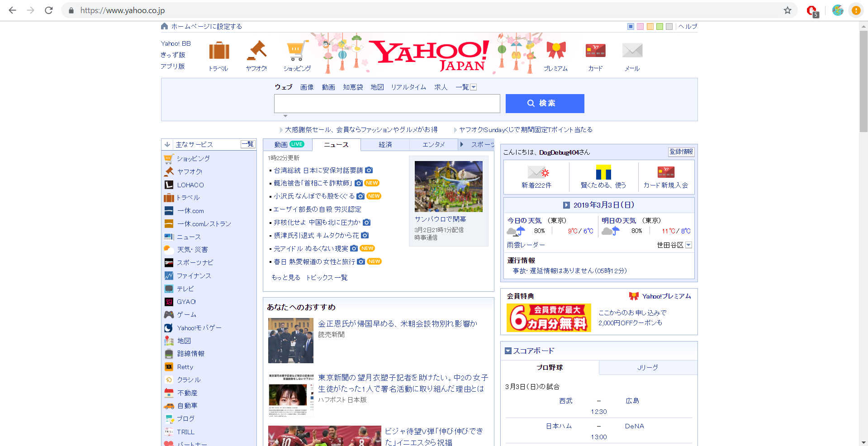
Task: Collapse the スコアボード section arrow
Action: coord(508,351)
